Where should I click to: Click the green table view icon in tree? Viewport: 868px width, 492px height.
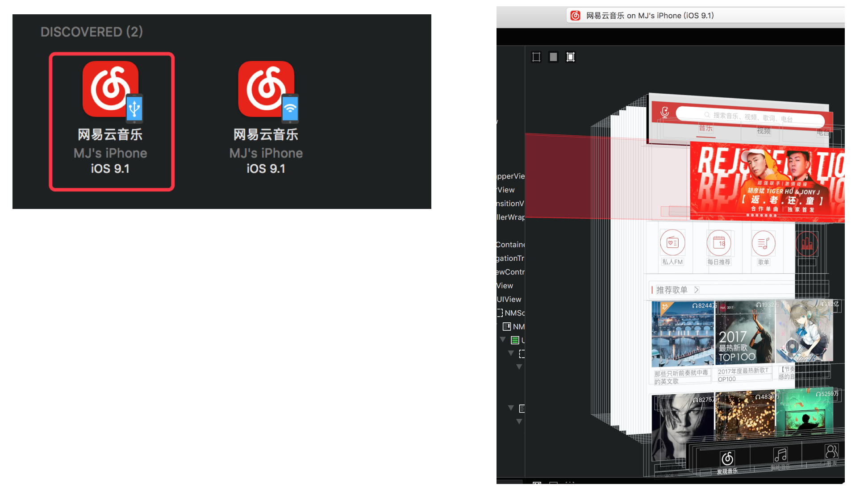(x=515, y=340)
